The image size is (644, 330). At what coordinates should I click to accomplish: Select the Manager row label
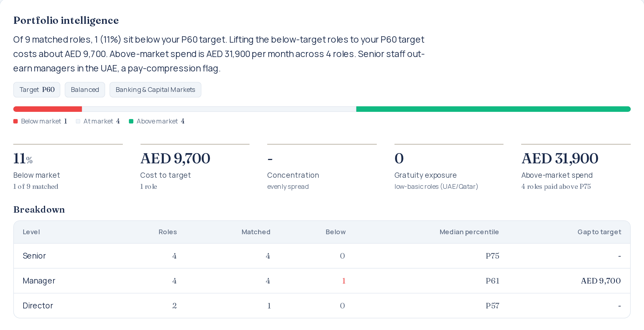(39, 281)
